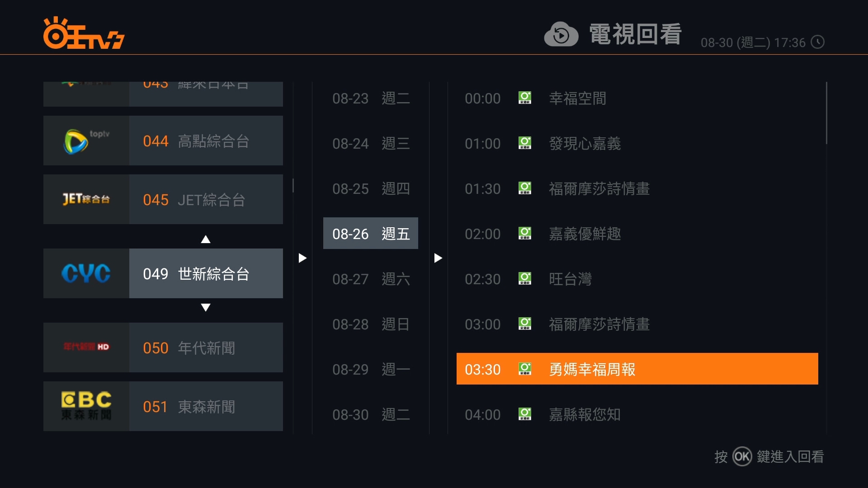Click the 旺TV logo
The image size is (868, 488).
(x=84, y=33)
